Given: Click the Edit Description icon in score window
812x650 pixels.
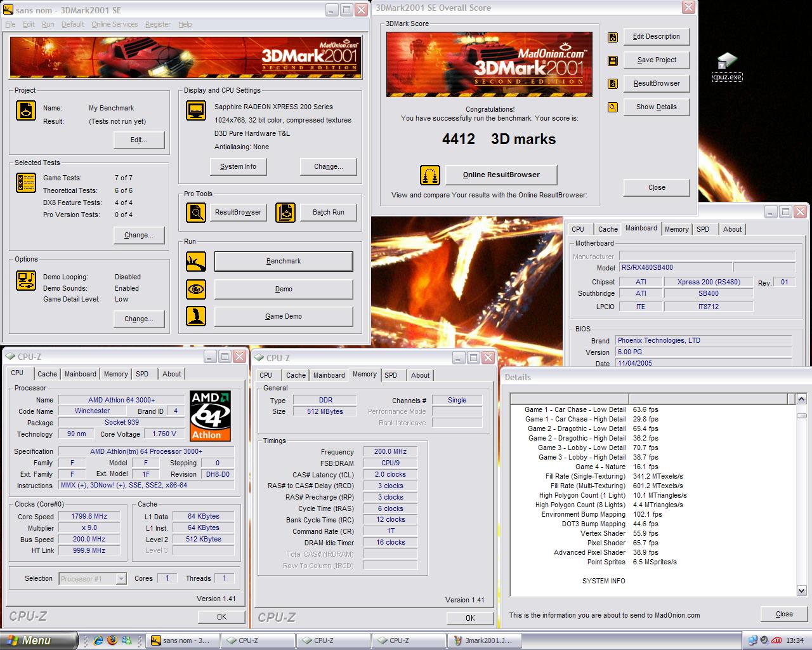Looking at the screenshot, I should click(x=613, y=37).
